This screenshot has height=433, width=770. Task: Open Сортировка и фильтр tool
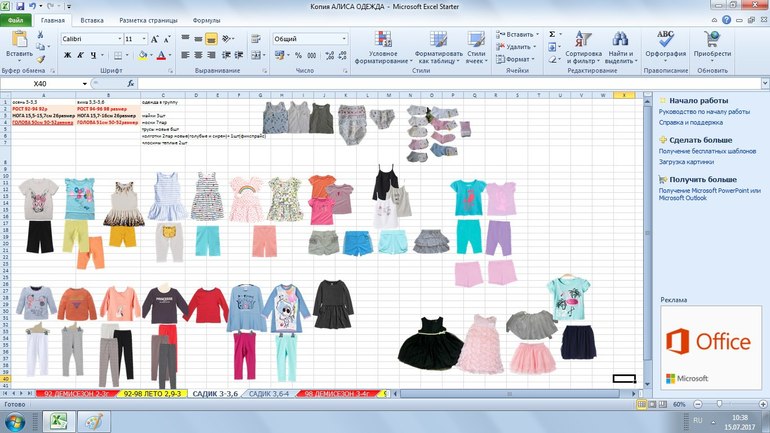point(583,38)
